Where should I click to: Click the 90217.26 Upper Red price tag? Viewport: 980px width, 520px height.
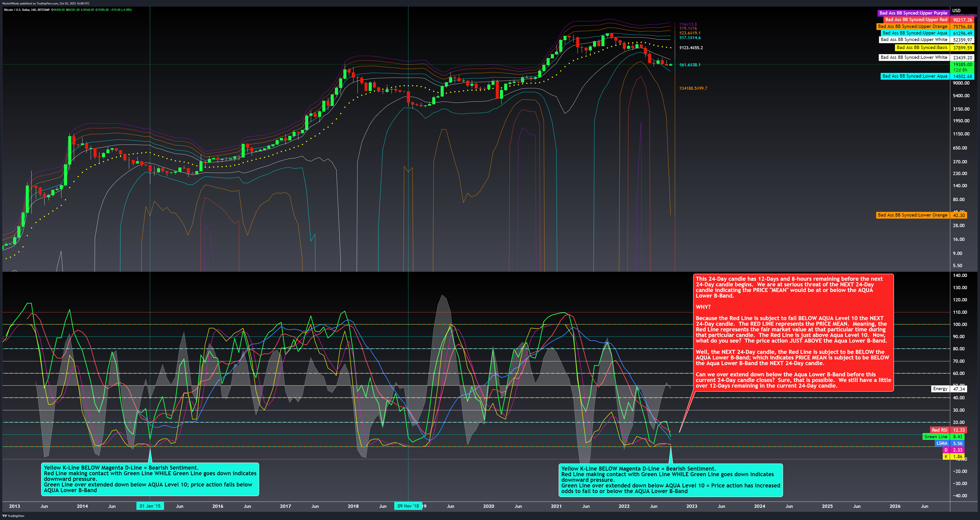click(x=962, y=20)
